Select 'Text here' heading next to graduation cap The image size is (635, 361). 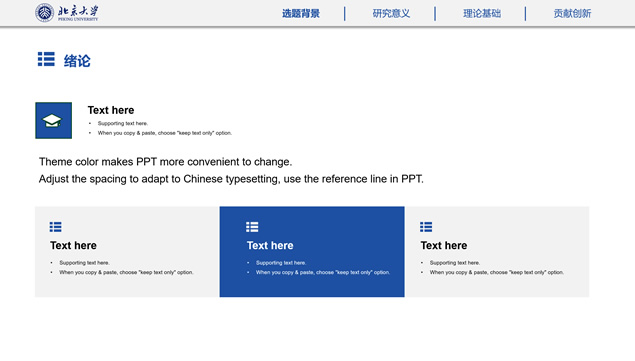click(111, 110)
